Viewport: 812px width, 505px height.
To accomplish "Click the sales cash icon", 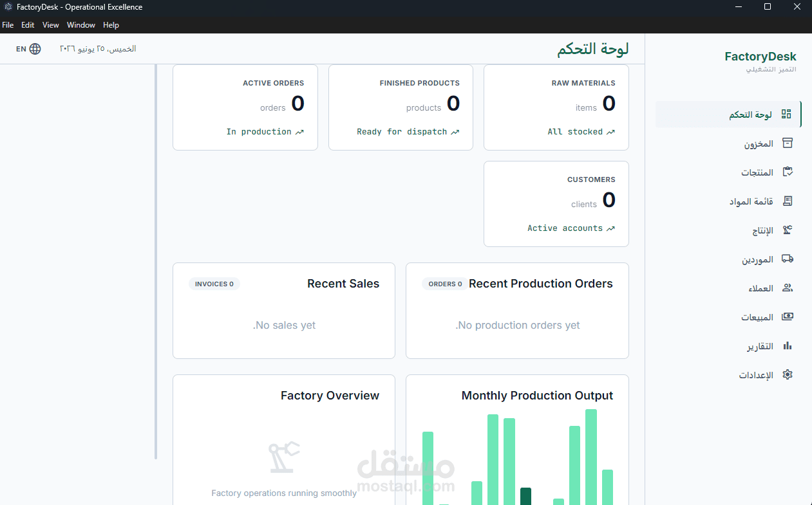I will click(x=787, y=317).
